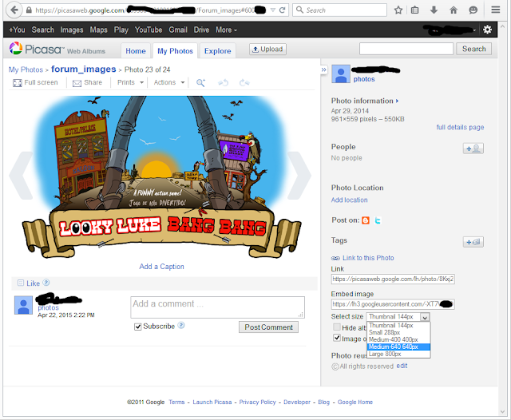Click the Select size dropdown arrow
The image size is (511, 420).
click(x=425, y=317)
